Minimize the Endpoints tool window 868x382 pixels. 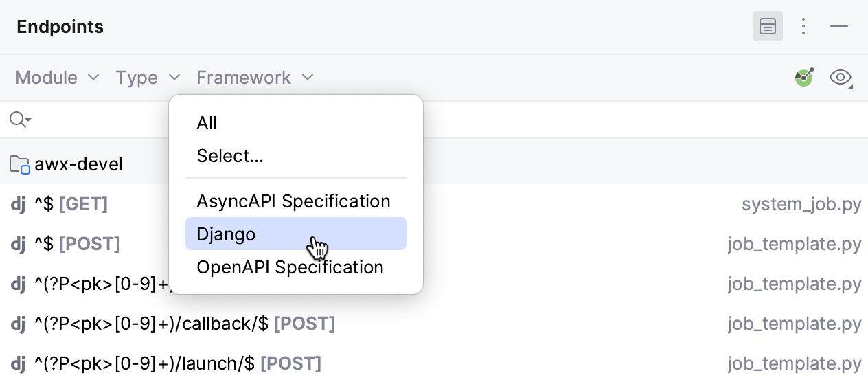[839, 27]
